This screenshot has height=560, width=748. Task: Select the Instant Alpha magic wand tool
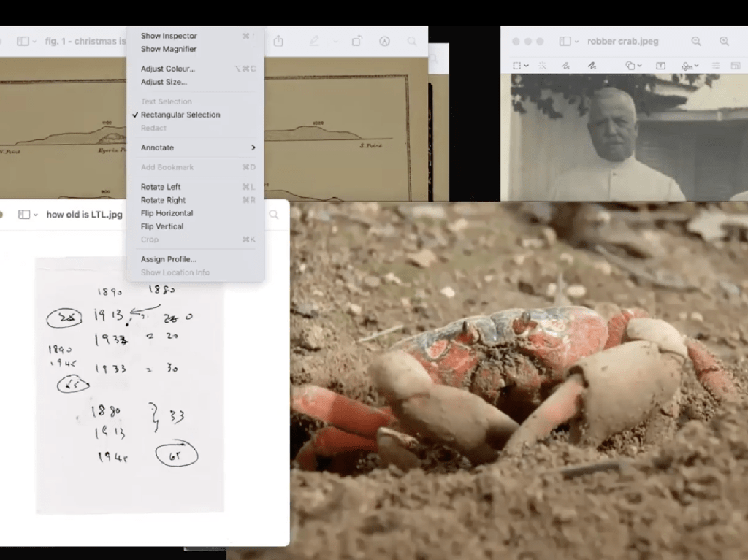pos(543,66)
